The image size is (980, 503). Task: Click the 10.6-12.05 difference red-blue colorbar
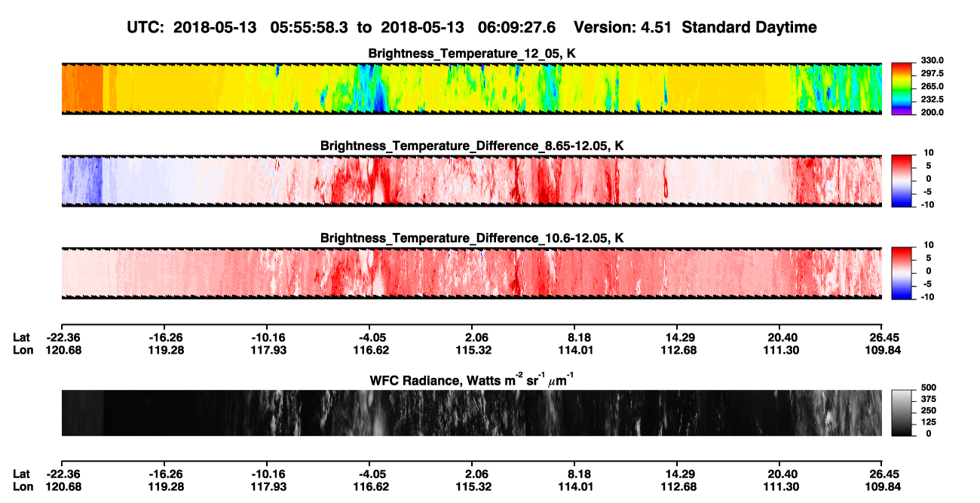[902, 272]
